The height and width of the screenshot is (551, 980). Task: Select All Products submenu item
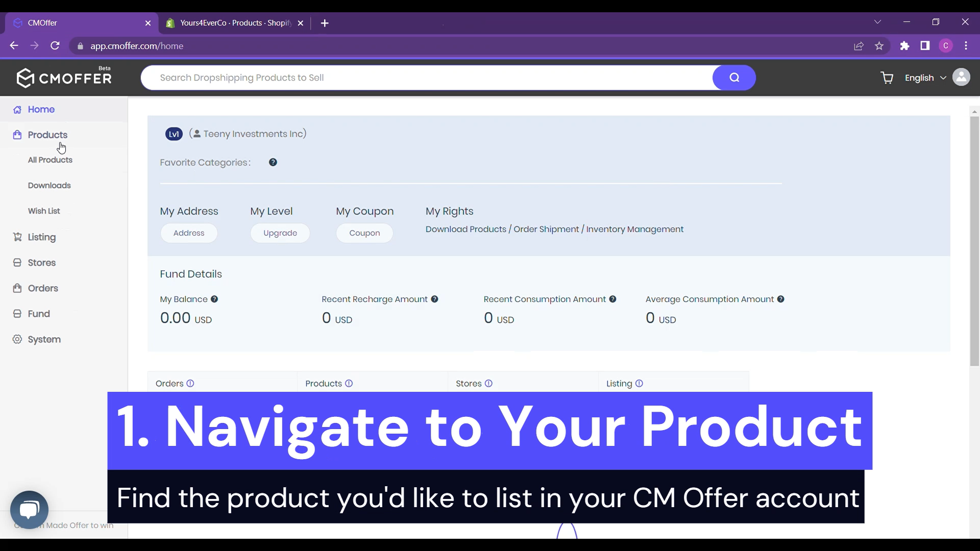[51, 160]
